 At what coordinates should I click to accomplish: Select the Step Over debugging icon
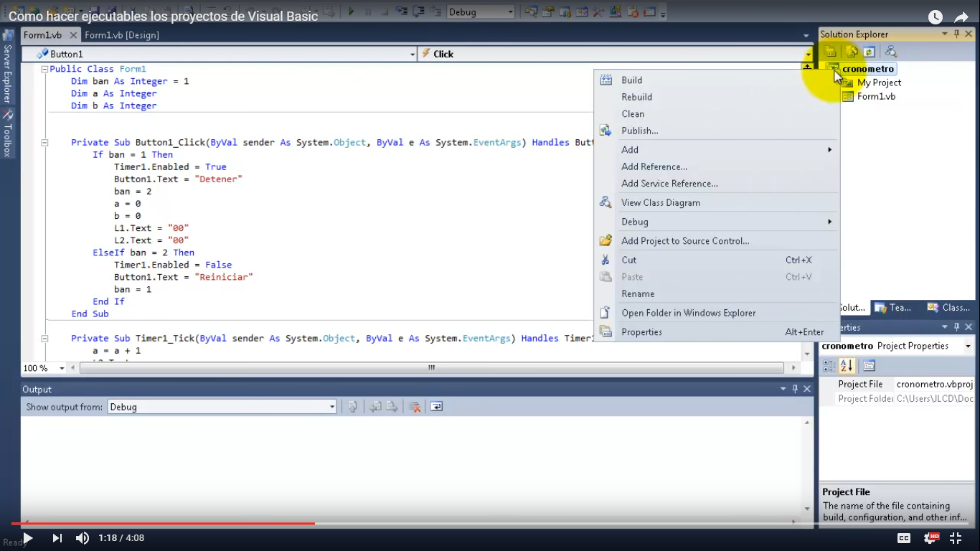[418, 11]
